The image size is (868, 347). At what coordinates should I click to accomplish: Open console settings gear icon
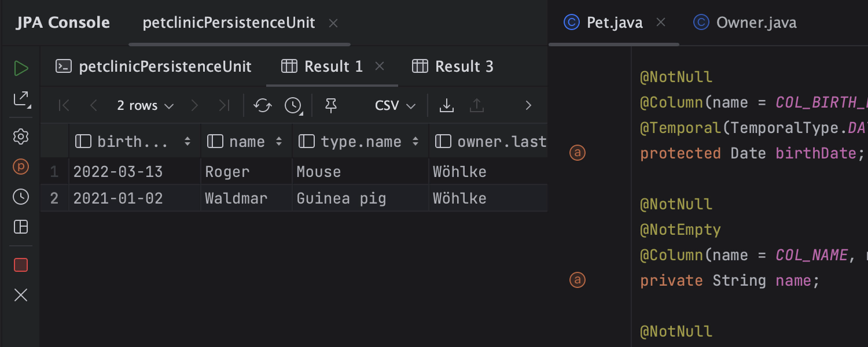pos(21,137)
